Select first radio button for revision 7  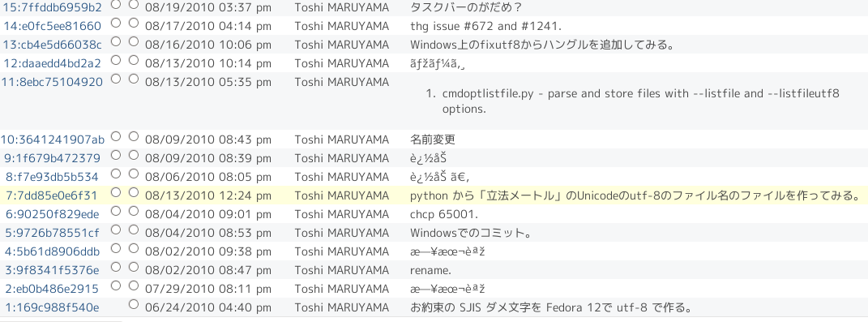(x=116, y=192)
